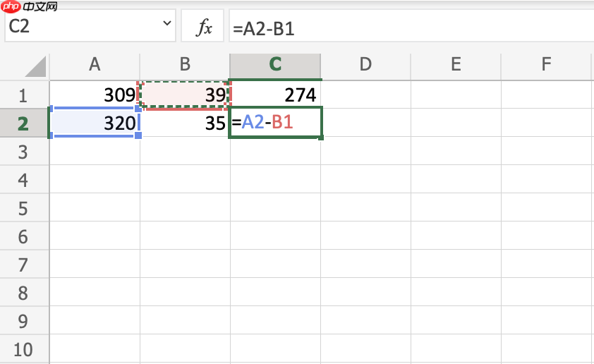Click empty cell D2
Viewport: 594px width, 364px height.
coord(365,123)
